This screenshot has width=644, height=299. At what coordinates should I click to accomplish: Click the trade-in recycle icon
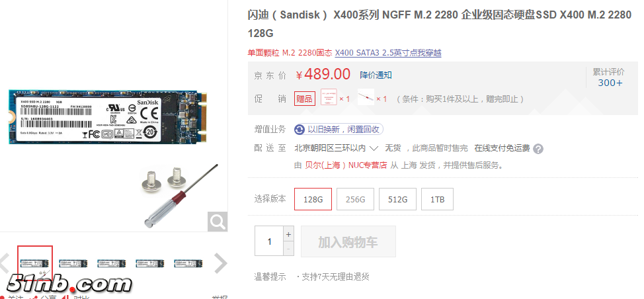coord(300,130)
